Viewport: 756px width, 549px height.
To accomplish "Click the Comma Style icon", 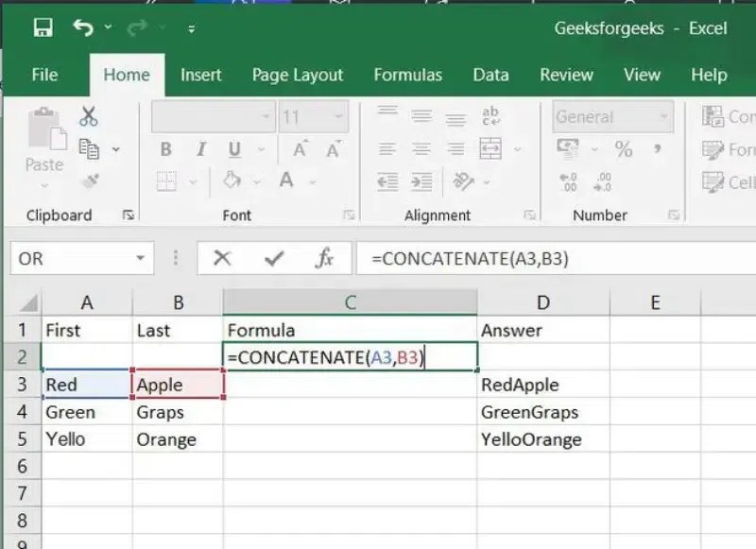I will [x=659, y=148].
